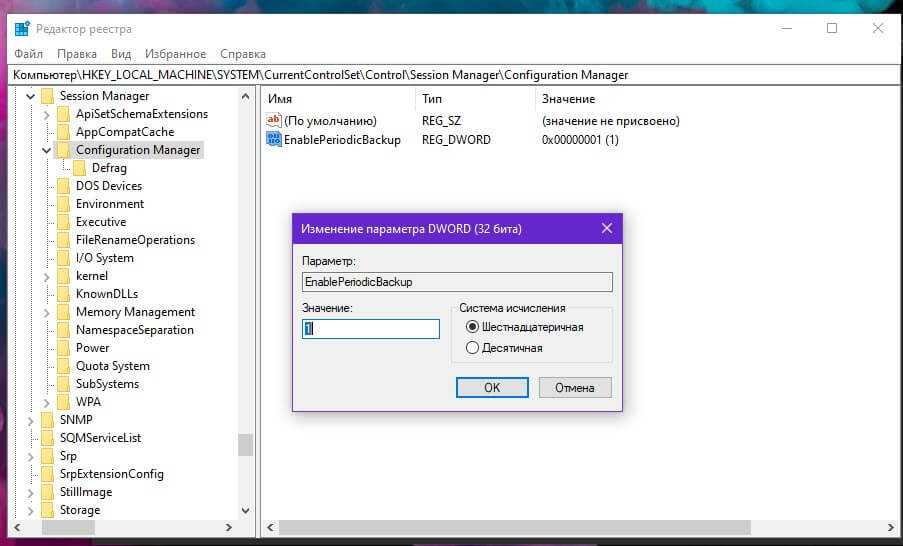Click the Registry Editor app icon in title bar
This screenshot has height=546, width=903.
pyautogui.click(x=22, y=28)
